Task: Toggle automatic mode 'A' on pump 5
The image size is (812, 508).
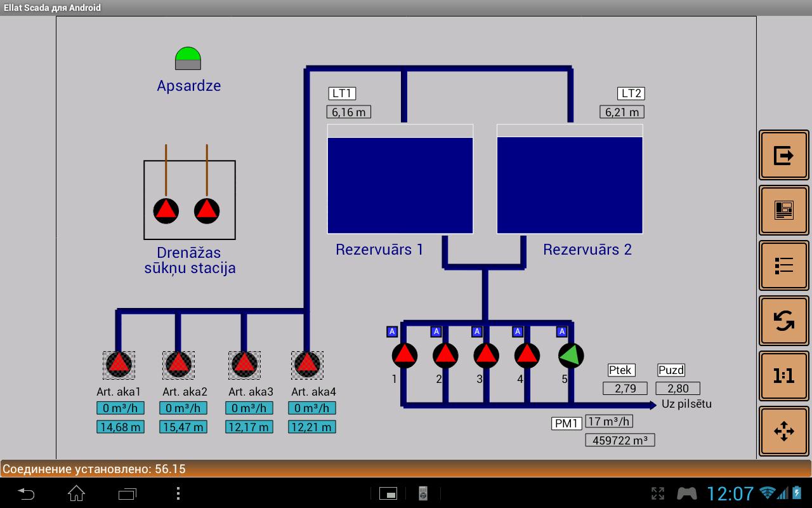Action: click(x=561, y=331)
